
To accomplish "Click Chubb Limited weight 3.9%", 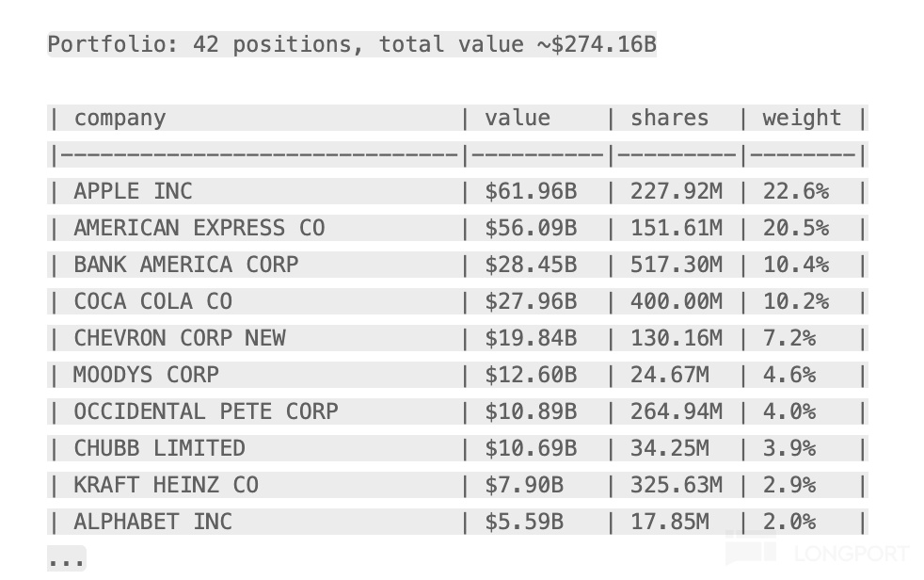I will (x=789, y=448).
